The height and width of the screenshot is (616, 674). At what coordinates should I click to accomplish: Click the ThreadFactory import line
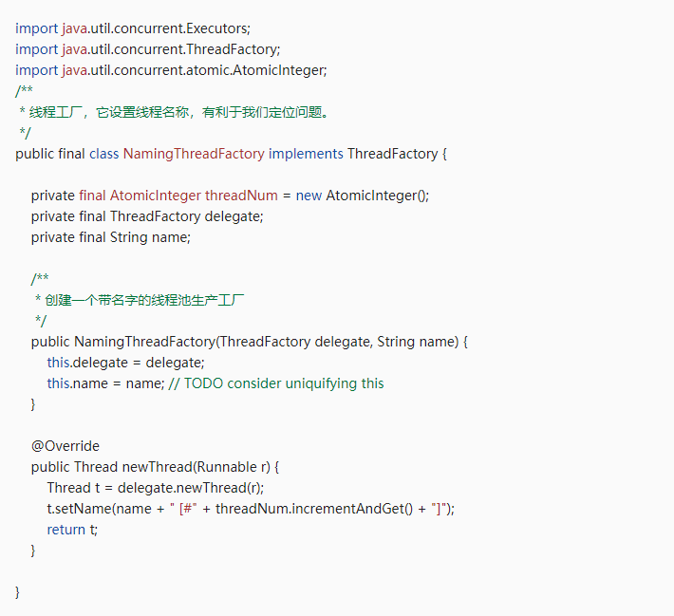(x=148, y=49)
